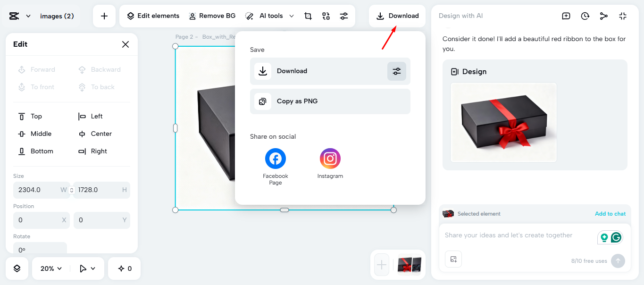Click the share nodes icon in AI panel
644x285 pixels.
(x=604, y=16)
